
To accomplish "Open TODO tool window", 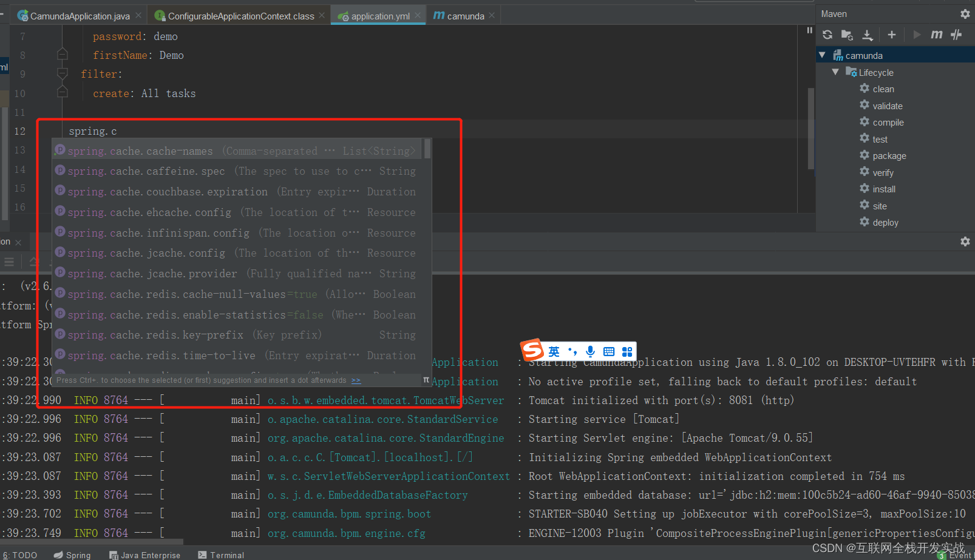I will pos(20,555).
